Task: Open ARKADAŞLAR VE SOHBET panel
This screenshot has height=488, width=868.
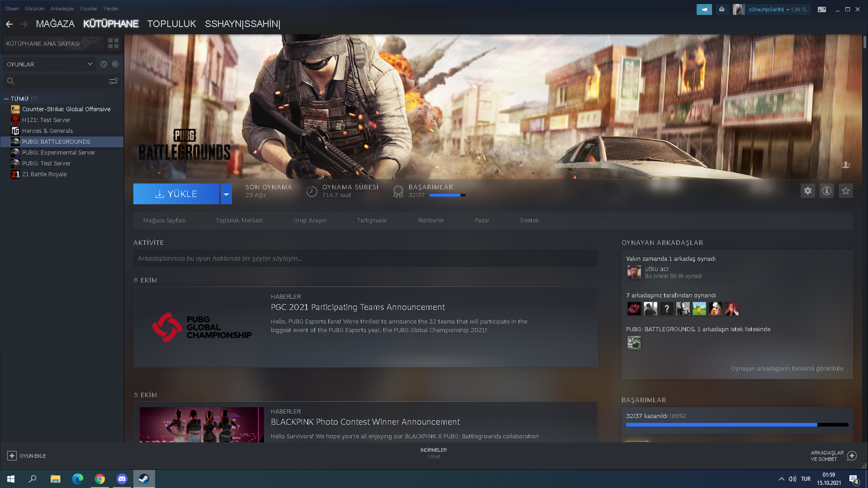Action: pyautogui.click(x=834, y=456)
